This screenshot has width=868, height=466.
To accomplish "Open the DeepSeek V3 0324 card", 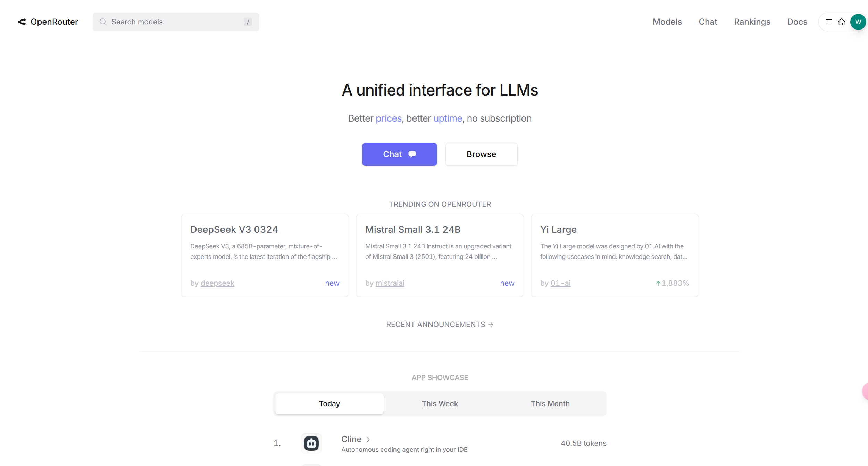I will point(265,255).
